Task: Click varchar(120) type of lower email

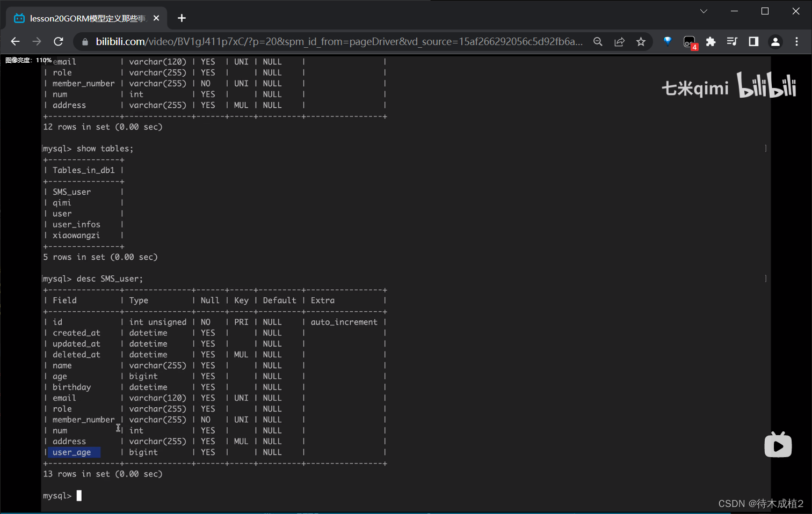Action: click(157, 398)
